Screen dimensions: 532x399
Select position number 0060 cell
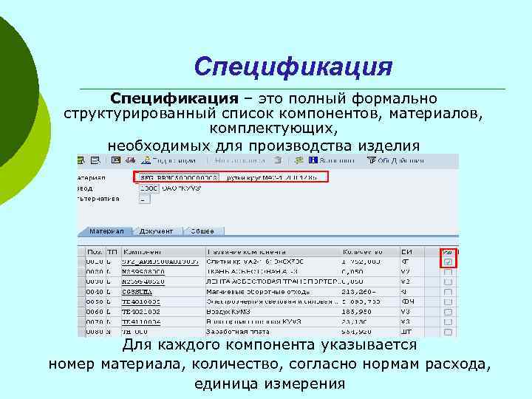[95, 312]
